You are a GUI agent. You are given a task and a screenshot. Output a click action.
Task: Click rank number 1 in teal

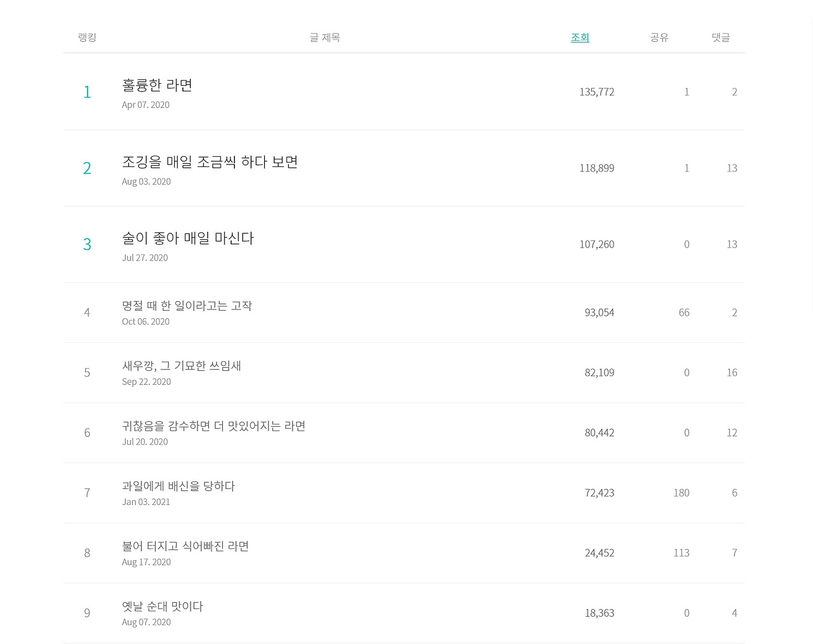coord(87,92)
